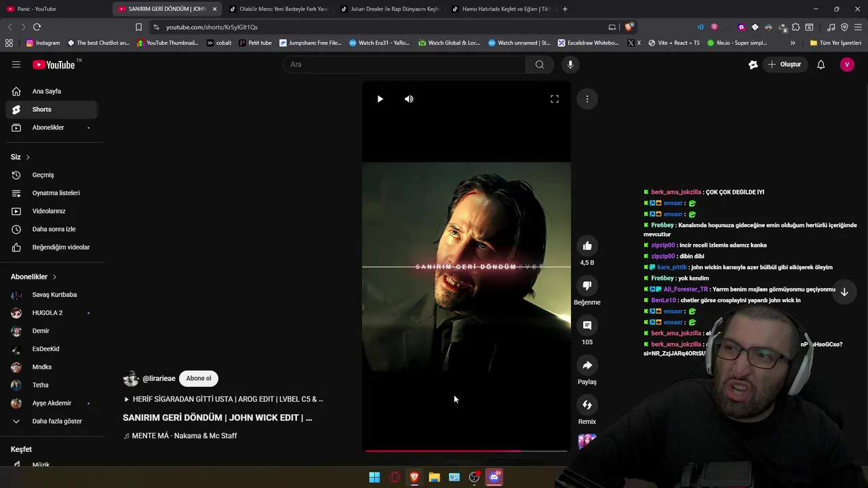Open the cobalt bookmark
This screenshot has width=868, height=488.
click(219, 43)
